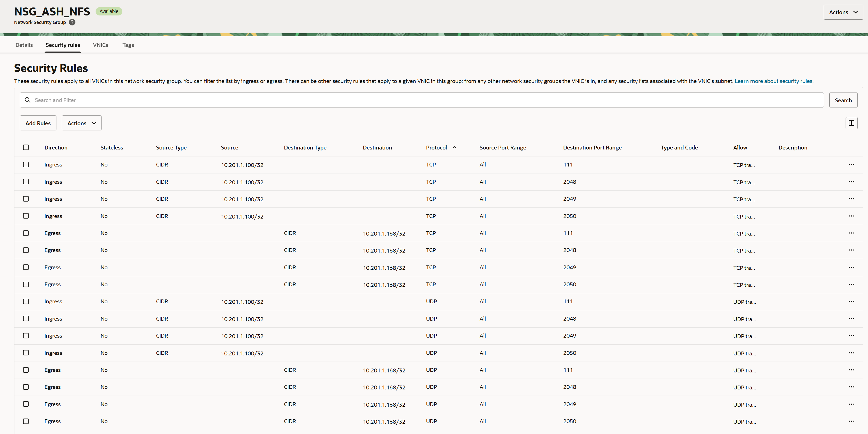This screenshot has height=434, width=868.
Task: Select checkbox for Egress UDP 2048 rule
Action: 26,387
